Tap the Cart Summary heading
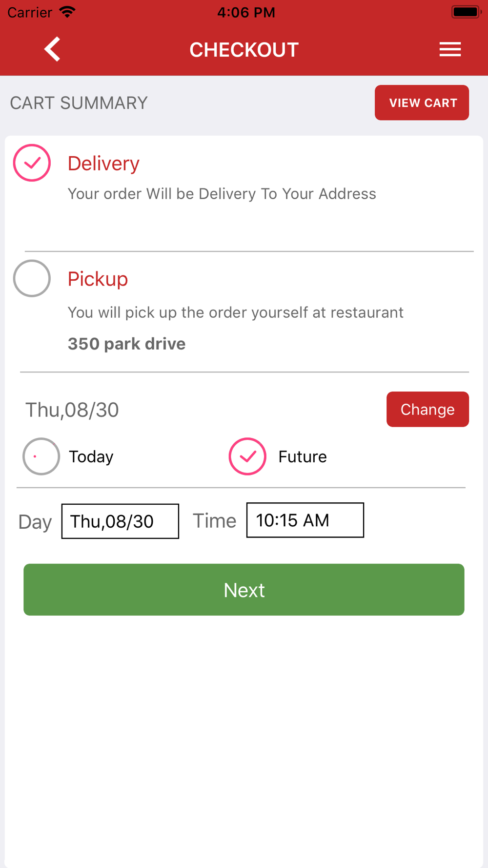Viewport: 488px width, 868px height. point(79,103)
